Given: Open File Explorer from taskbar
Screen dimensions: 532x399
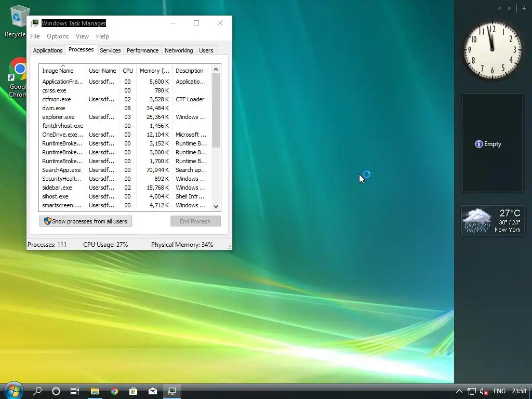Looking at the screenshot, I should (95, 391).
